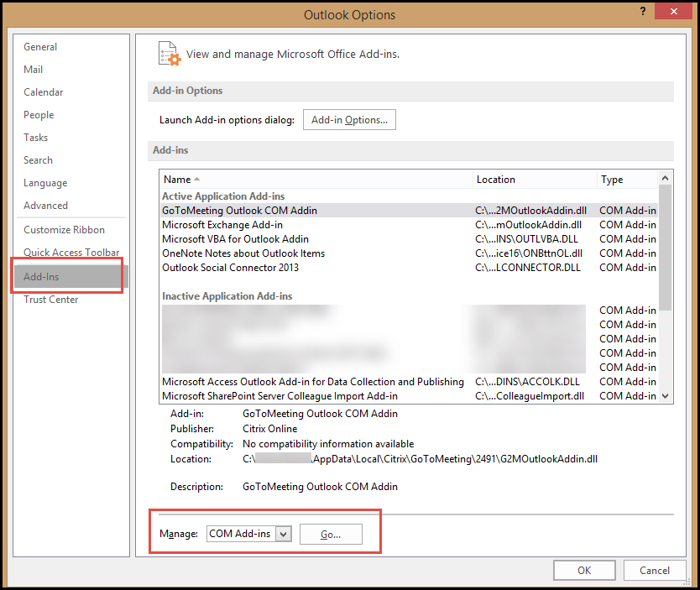The image size is (700, 590).
Task: Click the Location column header
Action: (x=496, y=179)
